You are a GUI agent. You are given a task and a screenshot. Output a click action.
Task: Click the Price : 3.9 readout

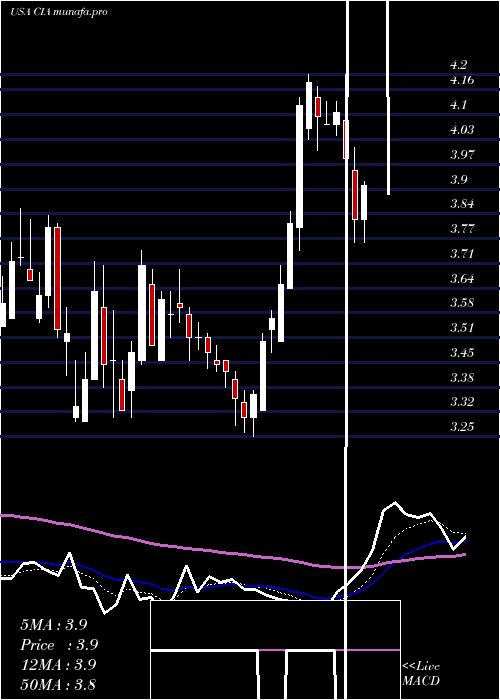[59, 645]
